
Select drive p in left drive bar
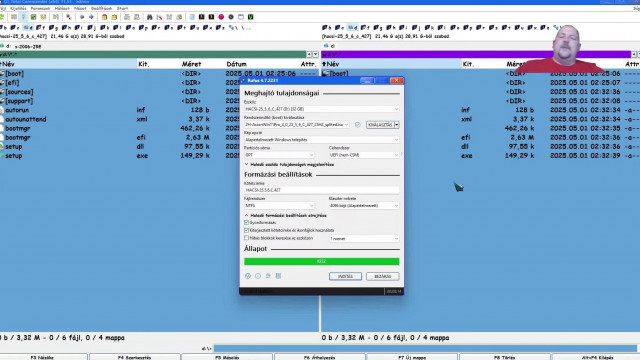click(x=143, y=28)
